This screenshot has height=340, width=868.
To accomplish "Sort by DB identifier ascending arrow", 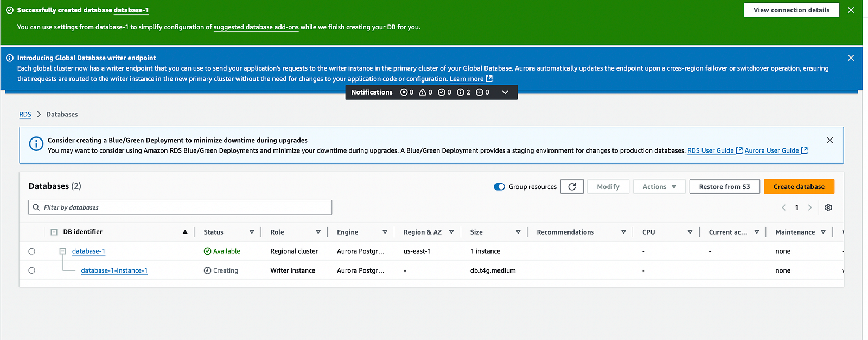I will [185, 232].
